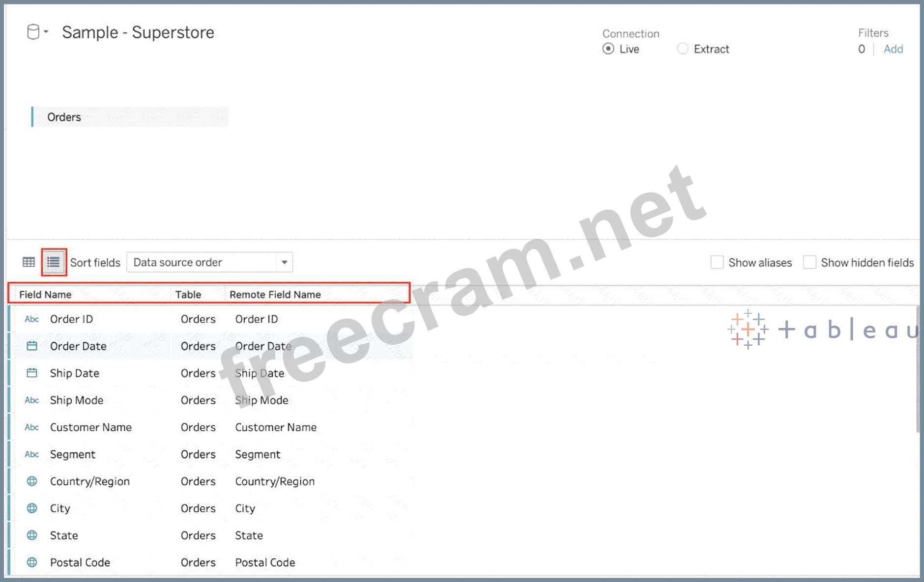The width and height of the screenshot is (924, 582).
Task: Add a data source filter
Action: point(893,49)
